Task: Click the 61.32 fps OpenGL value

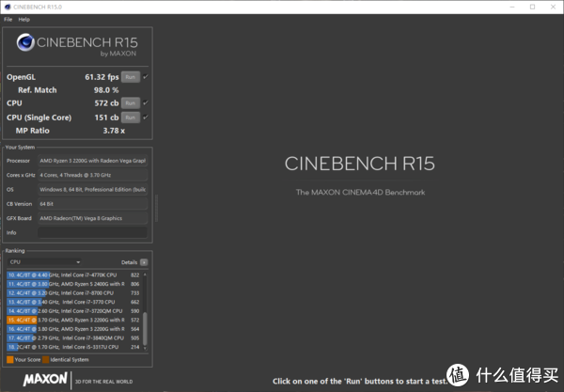Action: click(x=102, y=77)
